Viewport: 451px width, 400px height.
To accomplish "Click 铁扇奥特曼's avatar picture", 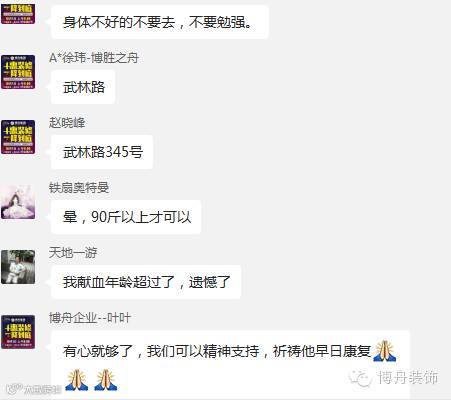I will 18,202.
